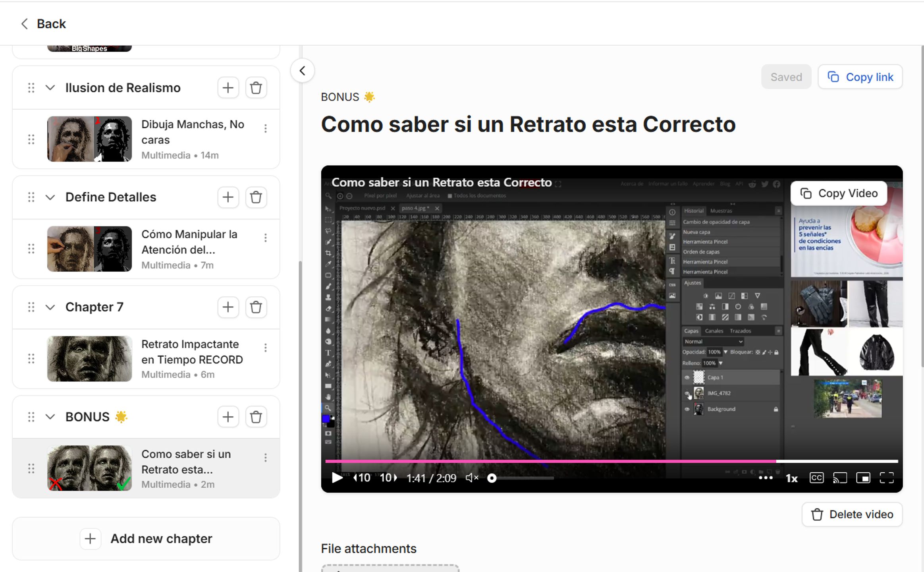Viewport: 924px width, 572px height.
Task: Click the Delete video button
Action: pyautogui.click(x=852, y=515)
